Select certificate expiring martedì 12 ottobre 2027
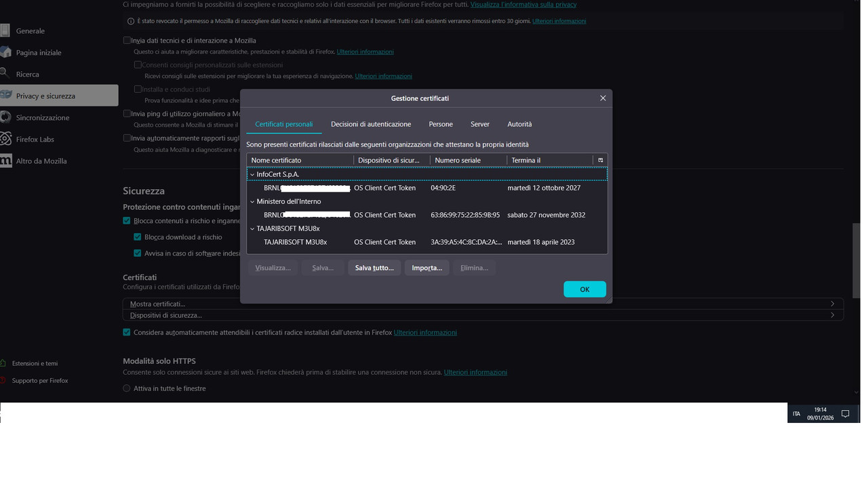The height and width of the screenshot is (488, 868). (427, 188)
